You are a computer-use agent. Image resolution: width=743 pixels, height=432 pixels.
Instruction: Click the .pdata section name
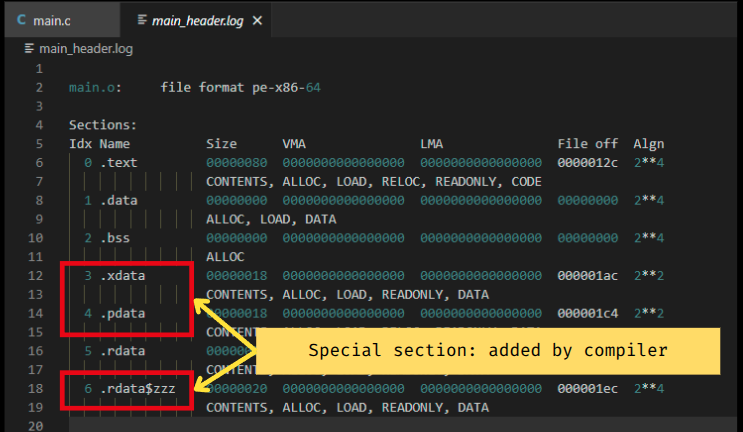coord(123,314)
